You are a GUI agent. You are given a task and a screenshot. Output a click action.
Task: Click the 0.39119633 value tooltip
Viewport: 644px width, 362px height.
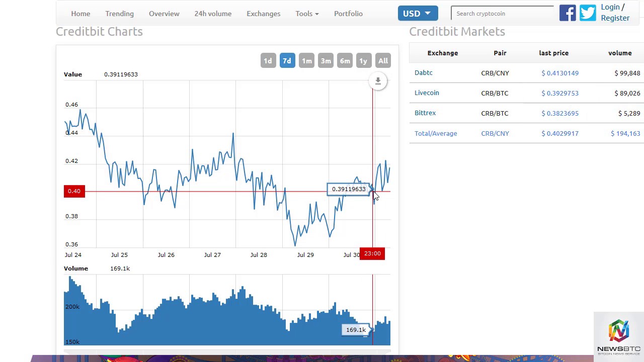(349, 189)
